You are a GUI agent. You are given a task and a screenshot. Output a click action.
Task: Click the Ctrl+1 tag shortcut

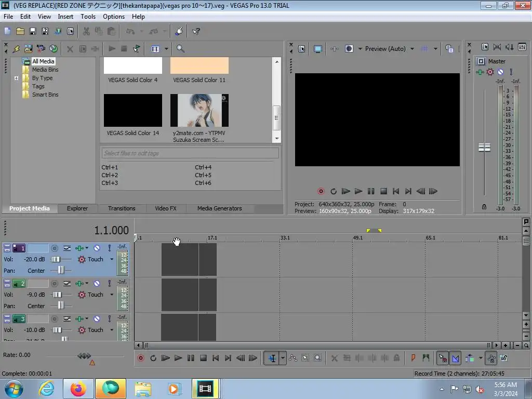(x=110, y=167)
